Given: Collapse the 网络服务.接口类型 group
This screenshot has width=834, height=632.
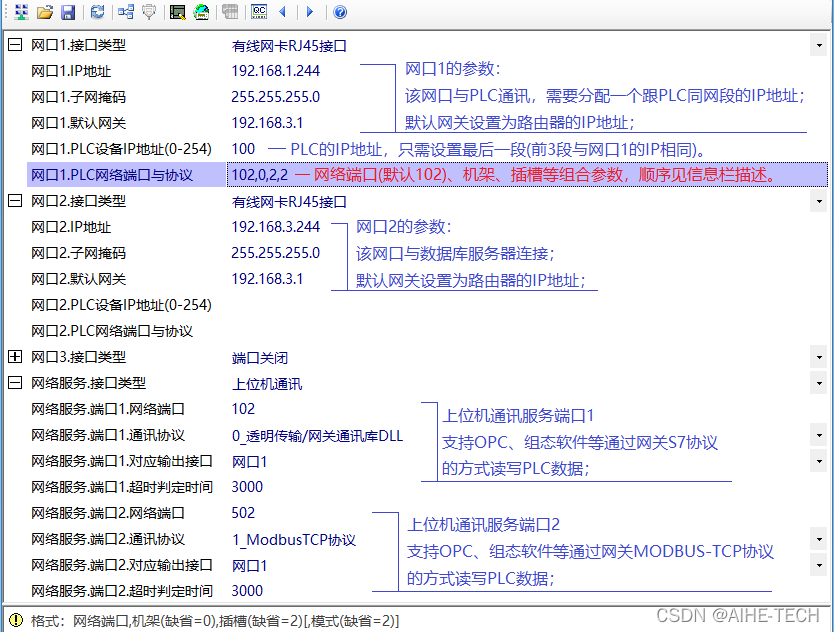Looking at the screenshot, I should coord(15,383).
